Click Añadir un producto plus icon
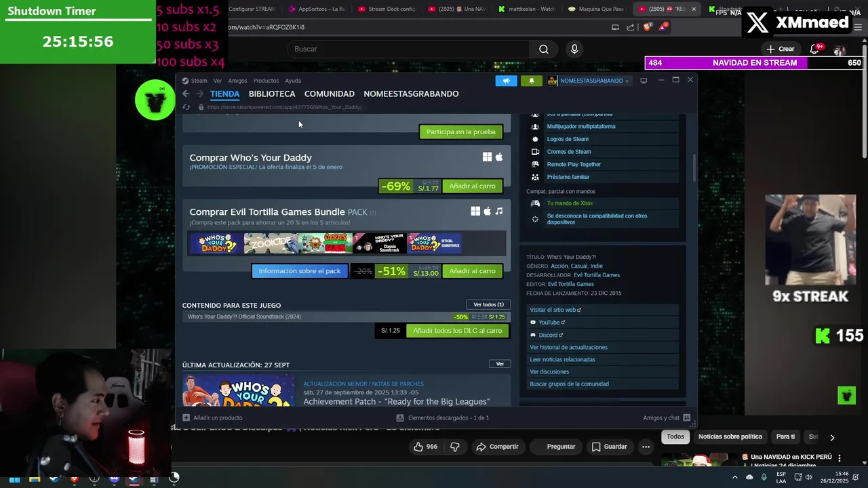This screenshot has height=488, width=868. (x=186, y=418)
